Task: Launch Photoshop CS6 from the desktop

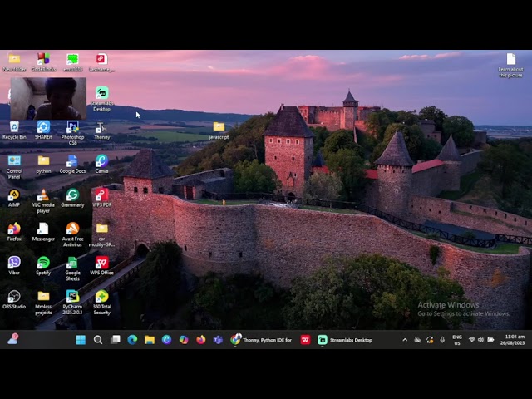Action: pyautogui.click(x=72, y=133)
